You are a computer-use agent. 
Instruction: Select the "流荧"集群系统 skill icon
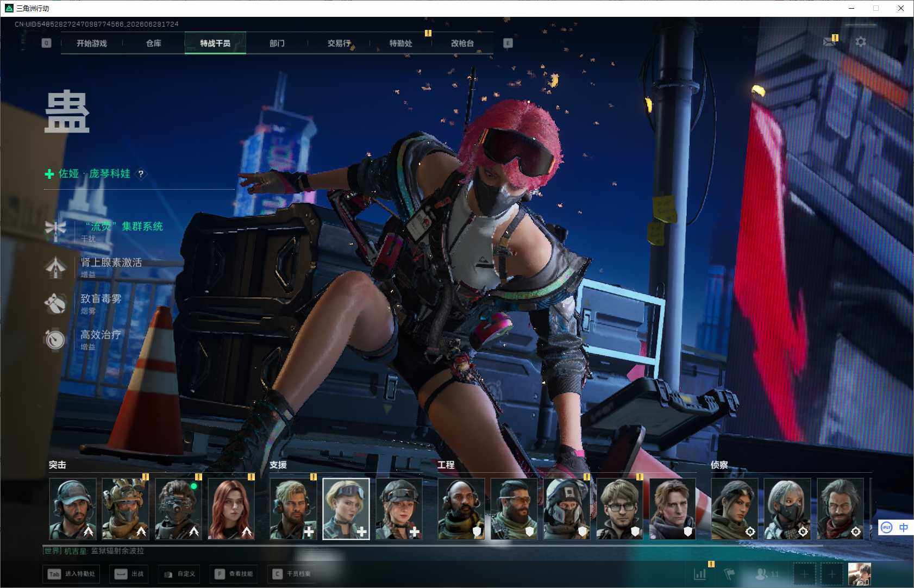point(55,230)
